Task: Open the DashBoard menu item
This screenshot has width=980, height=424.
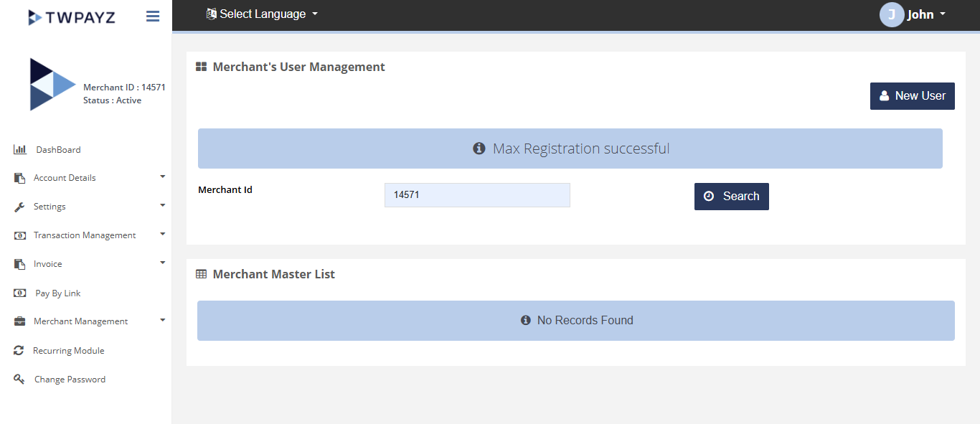Action: point(58,150)
